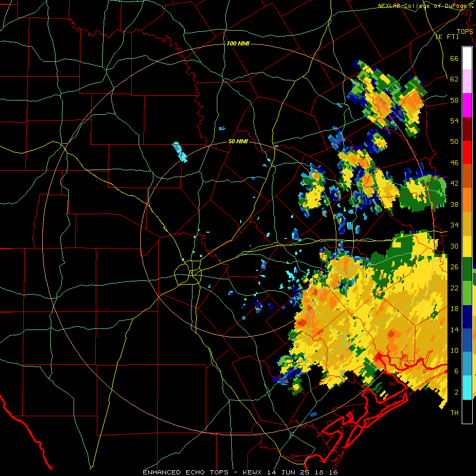Click the "100 NMI" range ring label
The width and height of the screenshot is (476, 476).
click(238, 44)
